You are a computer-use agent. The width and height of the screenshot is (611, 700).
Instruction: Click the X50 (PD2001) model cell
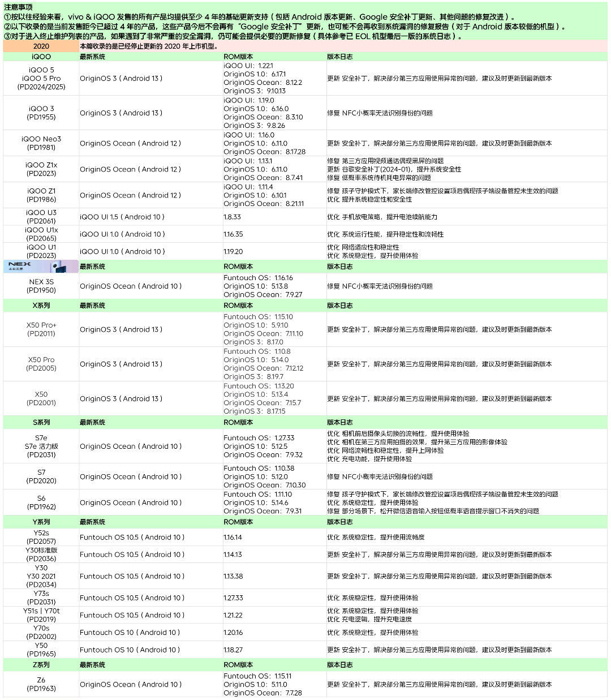tap(41, 398)
